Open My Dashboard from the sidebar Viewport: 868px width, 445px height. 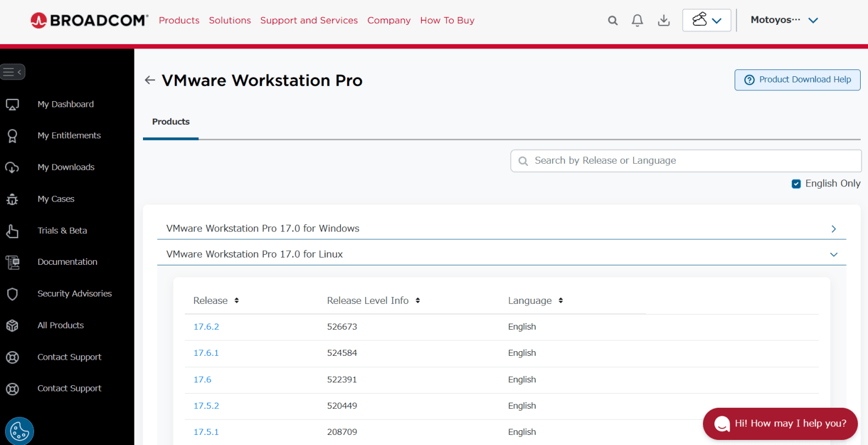[x=66, y=104]
